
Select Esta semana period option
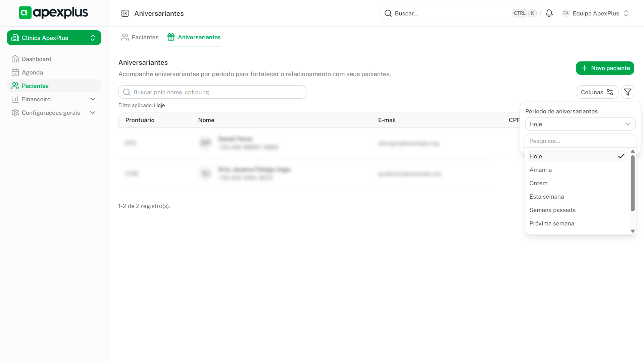(x=546, y=197)
